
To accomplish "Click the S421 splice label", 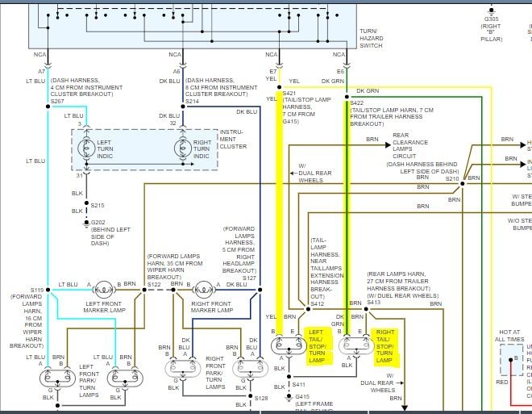I will pyautogui.click(x=289, y=93).
